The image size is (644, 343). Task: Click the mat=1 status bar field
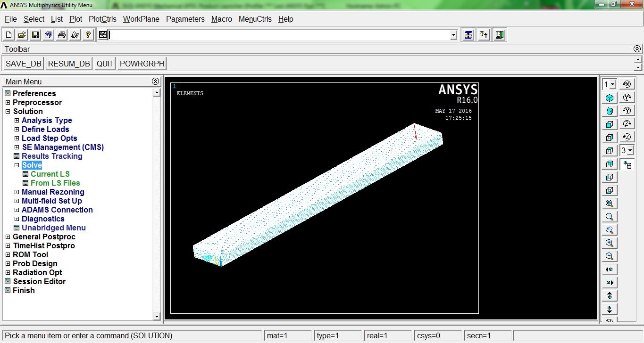click(287, 336)
